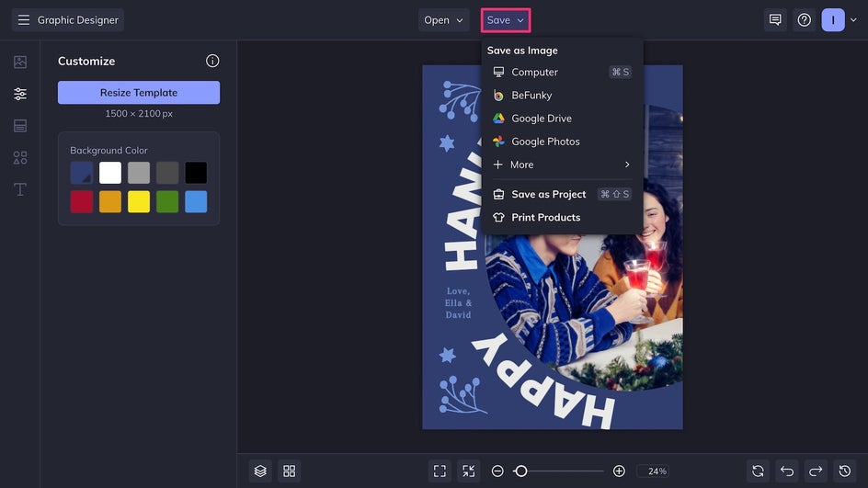
Task: Select the Customize sliders sidebar icon
Action: tap(20, 94)
